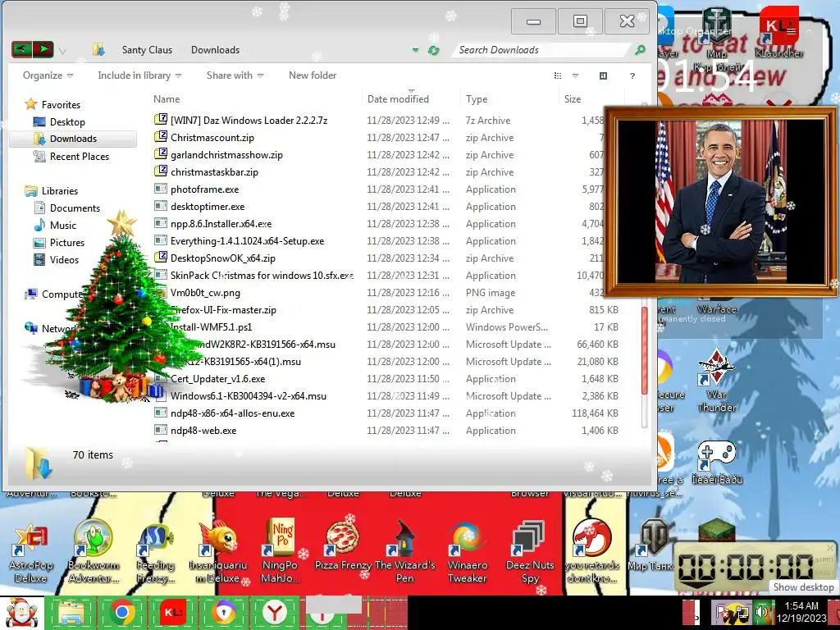Click the New folder button

coord(313,75)
